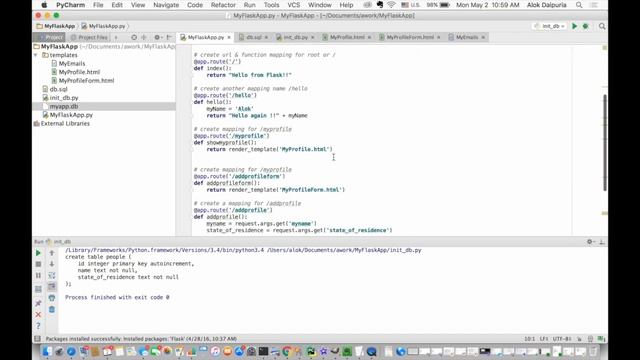Pause output in the Run panel
The height and width of the screenshot is (360, 640).
tap(38, 276)
